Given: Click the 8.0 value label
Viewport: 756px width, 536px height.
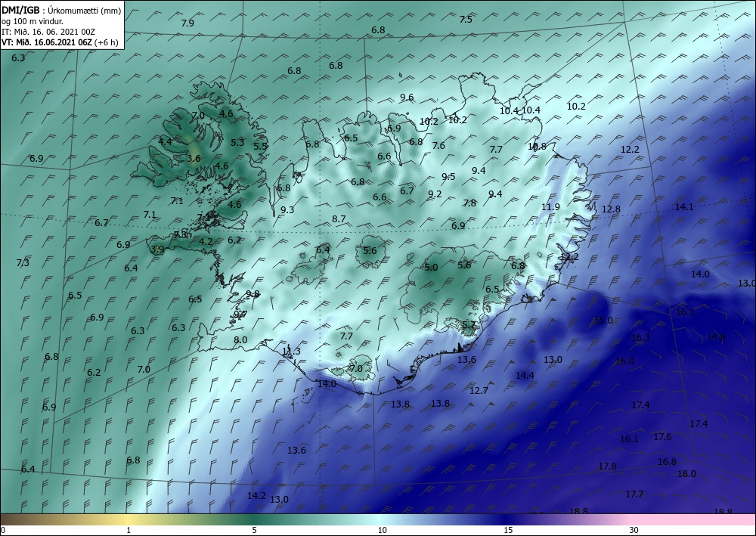Looking at the screenshot, I should coord(240,340).
